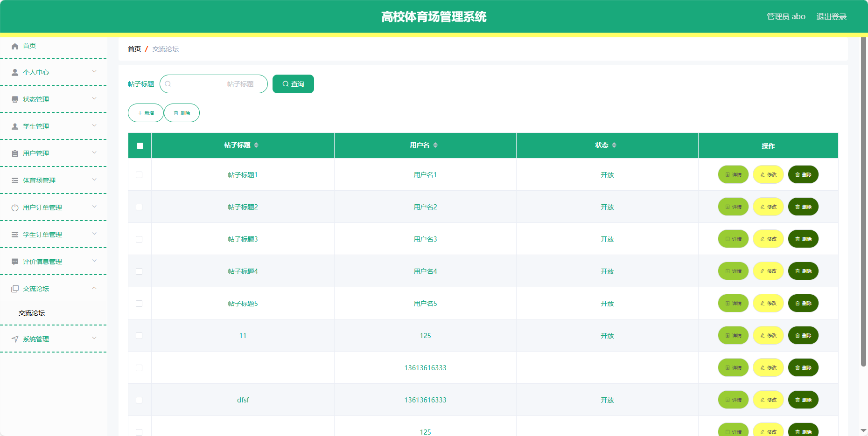Open 个人中心 menu label in the sidebar
Viewport: 868px width, 436px height.
36,73
